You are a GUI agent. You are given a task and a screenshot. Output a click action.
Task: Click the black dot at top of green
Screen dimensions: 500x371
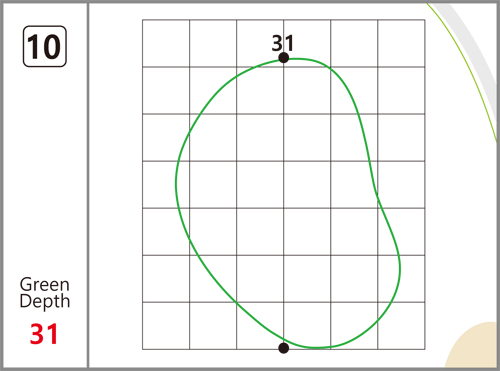pyautogui.click(x=283, y=58)
